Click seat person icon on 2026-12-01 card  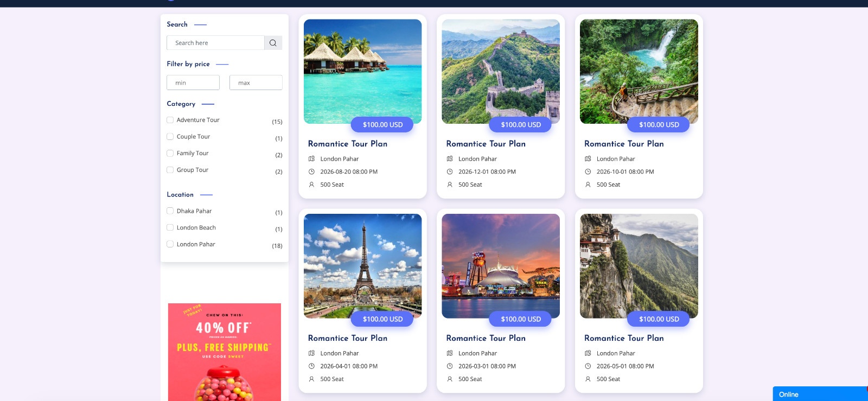tap(450, 184)
